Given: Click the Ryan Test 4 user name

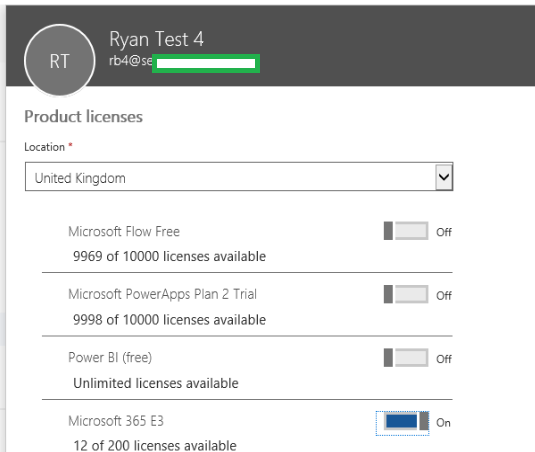Looking at the screenshot, I should pos(156,39).
